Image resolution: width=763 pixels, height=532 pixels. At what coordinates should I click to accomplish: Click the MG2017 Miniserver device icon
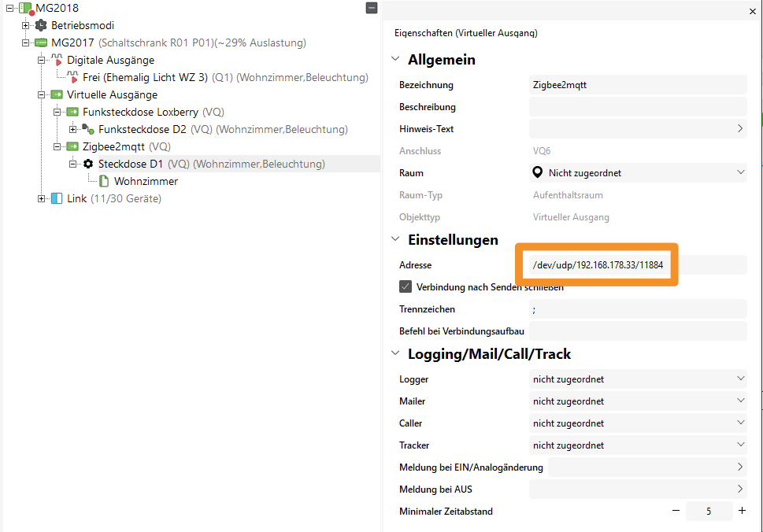click(x=42, y=42)
